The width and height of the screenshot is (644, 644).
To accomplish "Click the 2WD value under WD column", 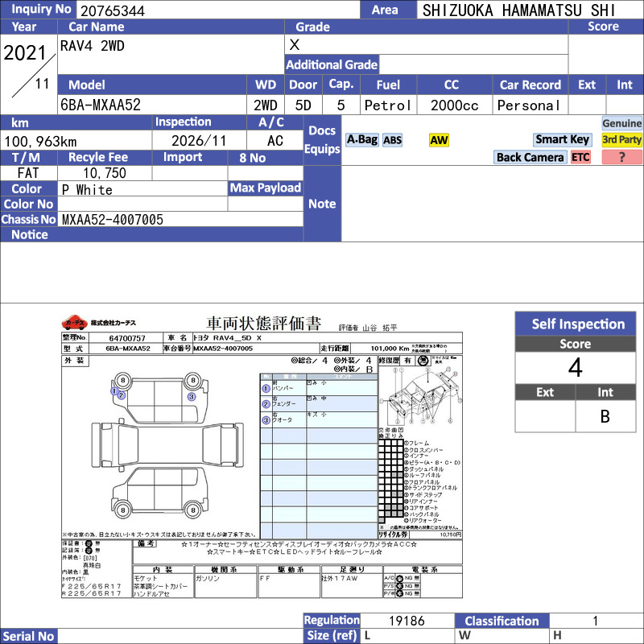I will [x=266, y=105].
